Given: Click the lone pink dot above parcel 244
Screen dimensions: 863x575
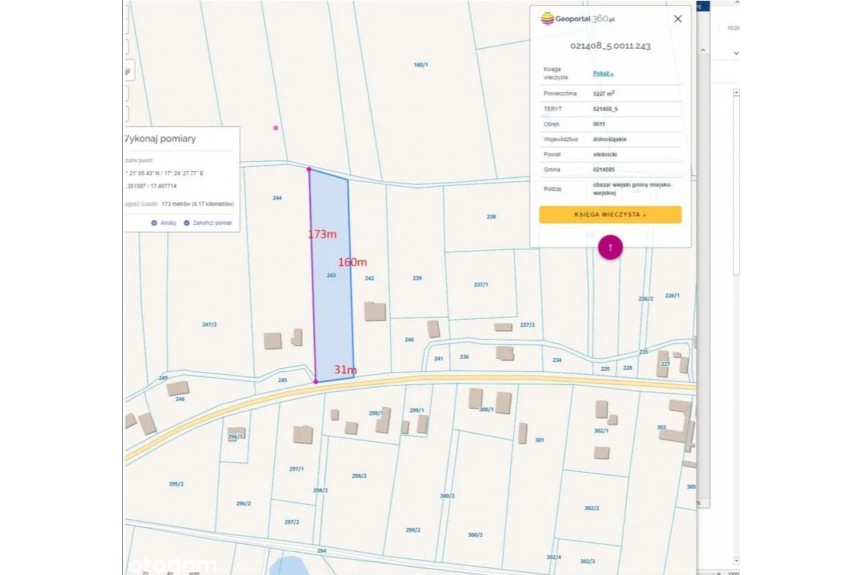Looking at the screenshot, I should click(x=276, y=128).
